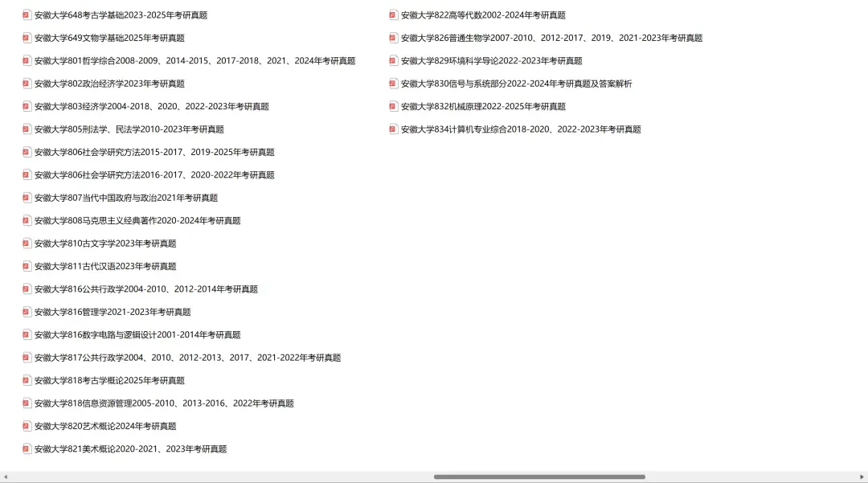Select file name 安徽大学802政治经济学2023年考研真题

(x=109, y=84)
